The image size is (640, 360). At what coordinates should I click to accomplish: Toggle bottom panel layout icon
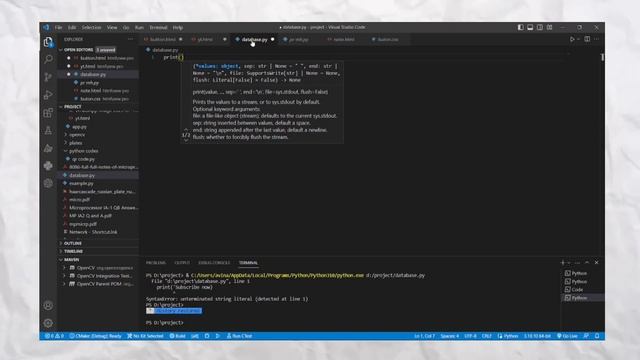(530, 27)
